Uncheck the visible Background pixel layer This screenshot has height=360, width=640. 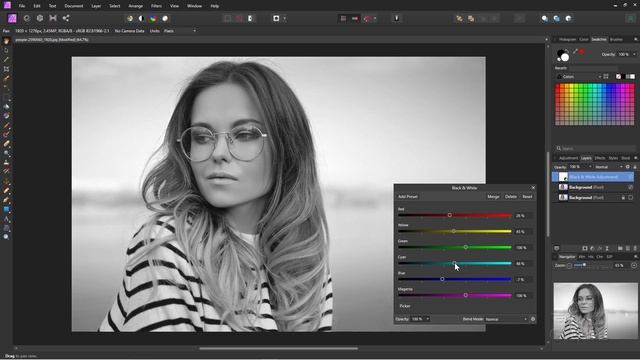tap(631, 187)
